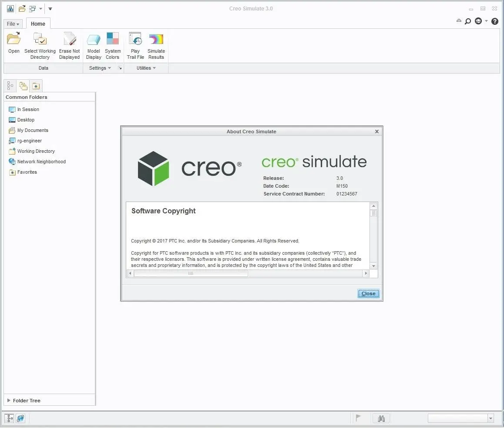Click the copyright text scroll down arrow
The image size is (504, 428).
[373, 266]
